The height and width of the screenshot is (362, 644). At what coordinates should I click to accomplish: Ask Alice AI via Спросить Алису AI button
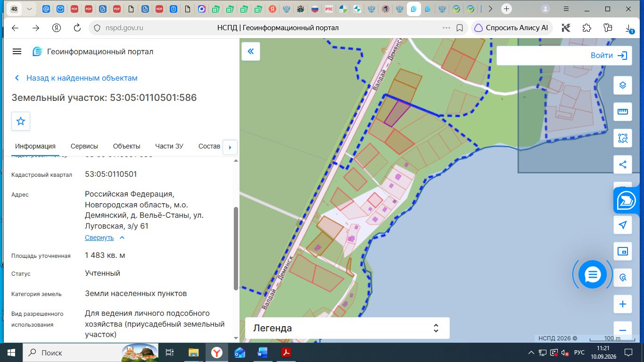[512, 28]
